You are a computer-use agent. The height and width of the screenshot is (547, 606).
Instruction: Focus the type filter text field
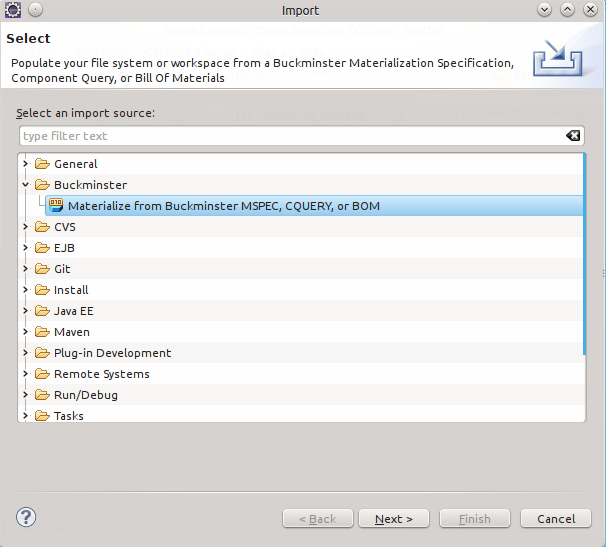pos(290,136)
